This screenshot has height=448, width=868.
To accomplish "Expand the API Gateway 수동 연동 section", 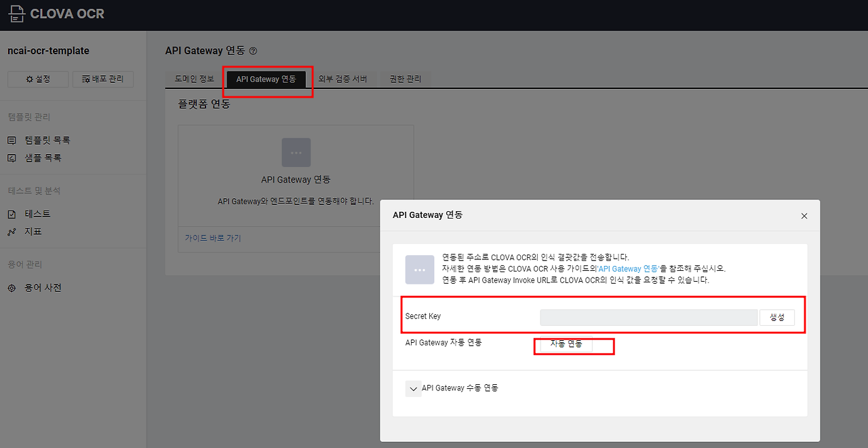I will (413, 389).
